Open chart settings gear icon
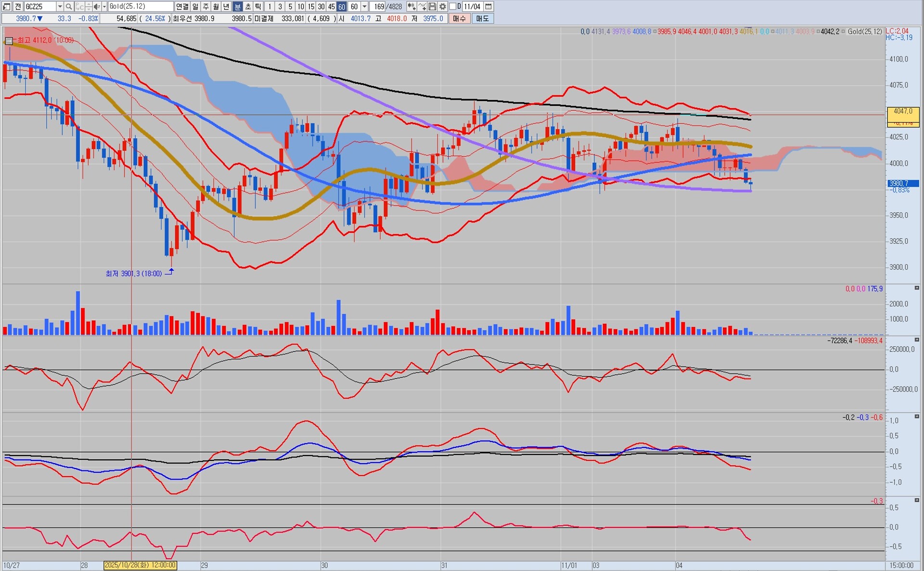This screenshot has width=924, height=571. pos(442,6)
